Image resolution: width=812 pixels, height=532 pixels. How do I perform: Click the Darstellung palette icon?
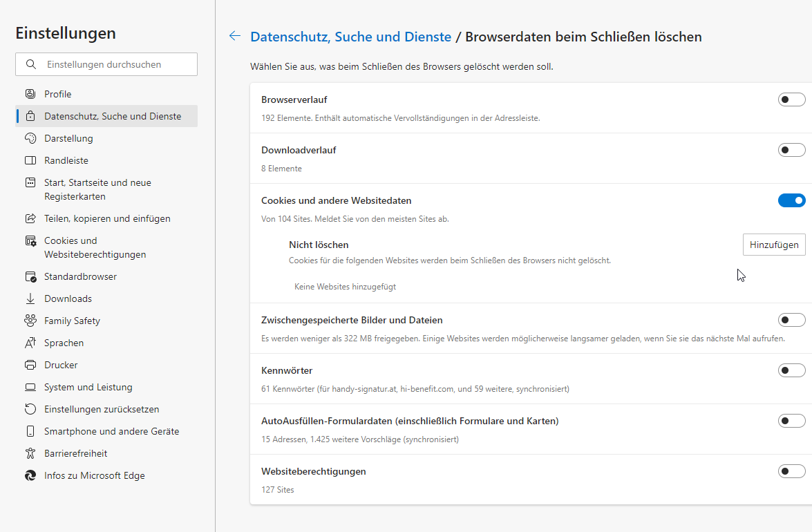(x=30, y=138)
